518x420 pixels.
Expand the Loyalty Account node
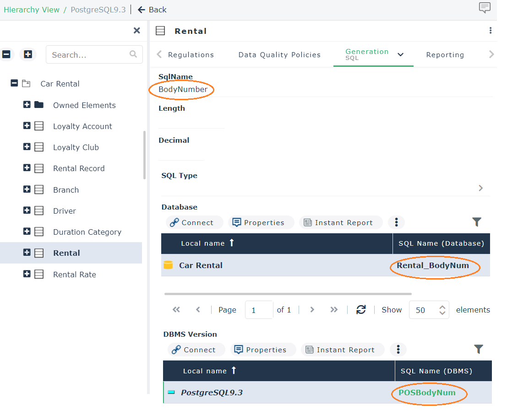pyautogui.click(x=27, y=126)
